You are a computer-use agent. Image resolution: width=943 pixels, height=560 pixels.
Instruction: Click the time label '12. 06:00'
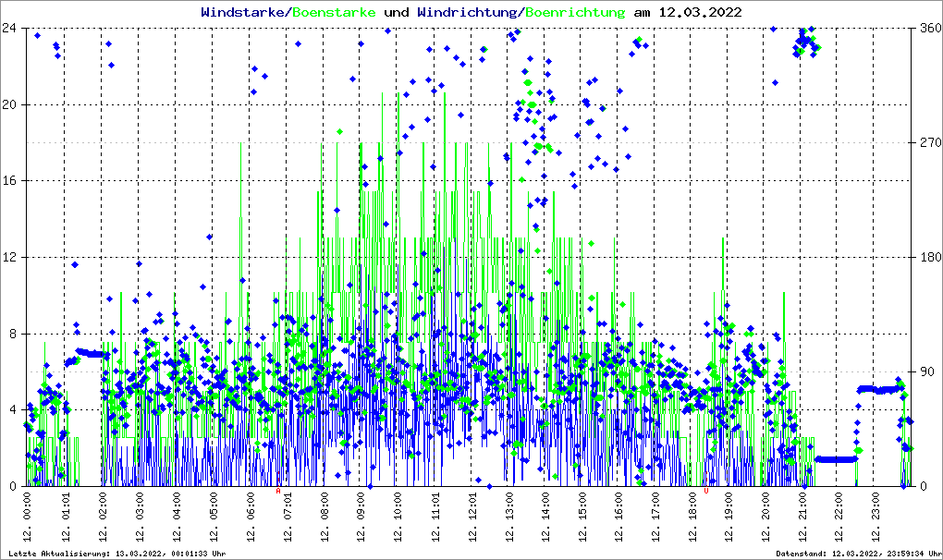click(x=249, y=515)
